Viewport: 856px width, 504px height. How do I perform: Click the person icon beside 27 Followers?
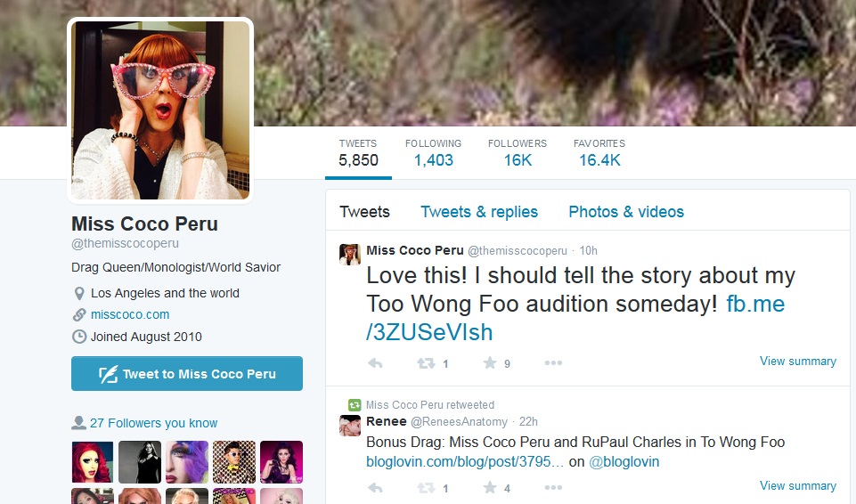(79, 423)
